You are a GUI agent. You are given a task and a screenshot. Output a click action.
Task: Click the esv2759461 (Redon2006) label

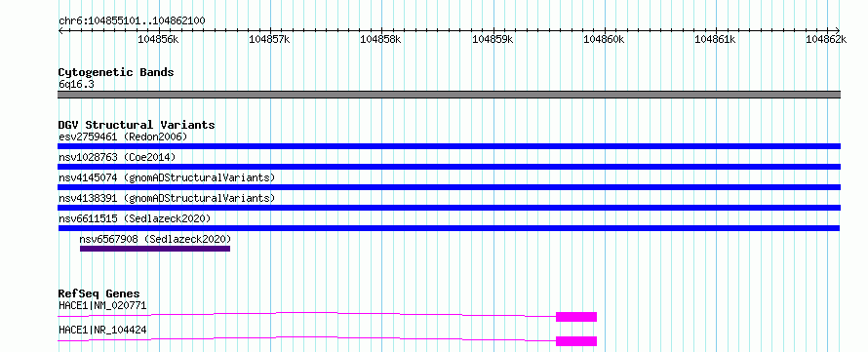(123, 137)
